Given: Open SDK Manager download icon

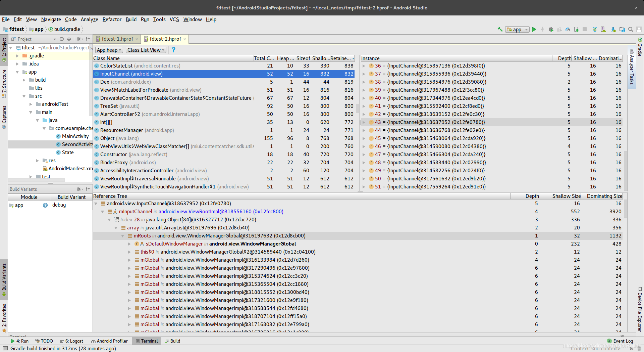Looking at the screenshot, I should tap(613, 29).
